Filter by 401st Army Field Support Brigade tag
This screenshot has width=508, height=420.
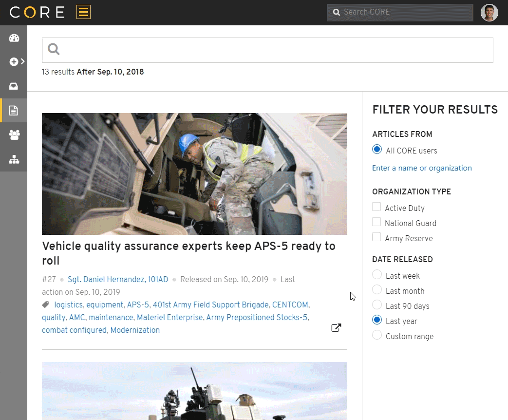[210, 305]
